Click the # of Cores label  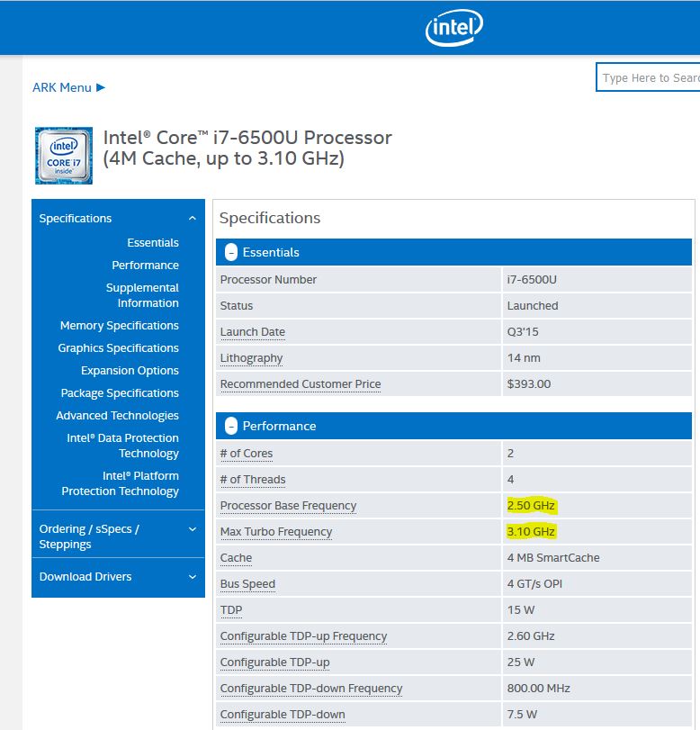[x=247, y=454]
